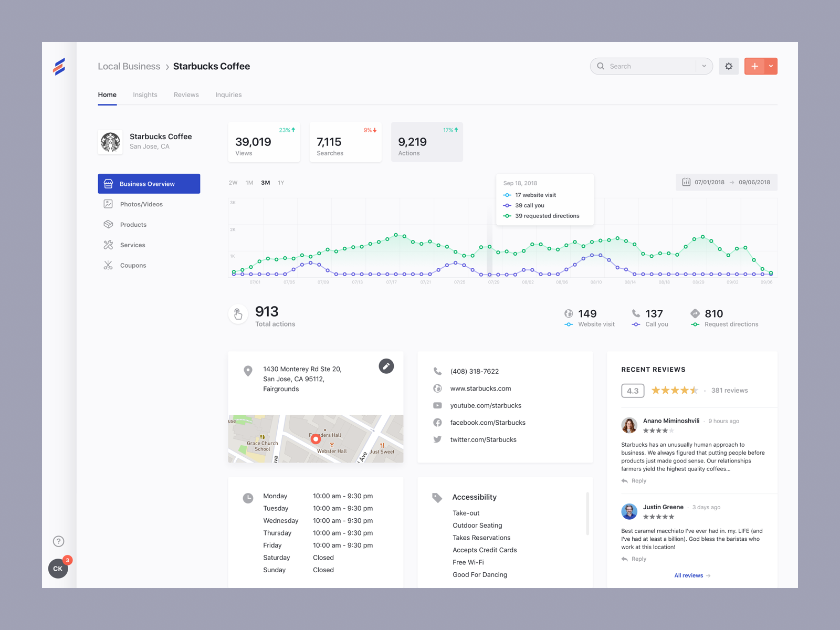Toggle the Call you chart series

[x=650, y=324]
